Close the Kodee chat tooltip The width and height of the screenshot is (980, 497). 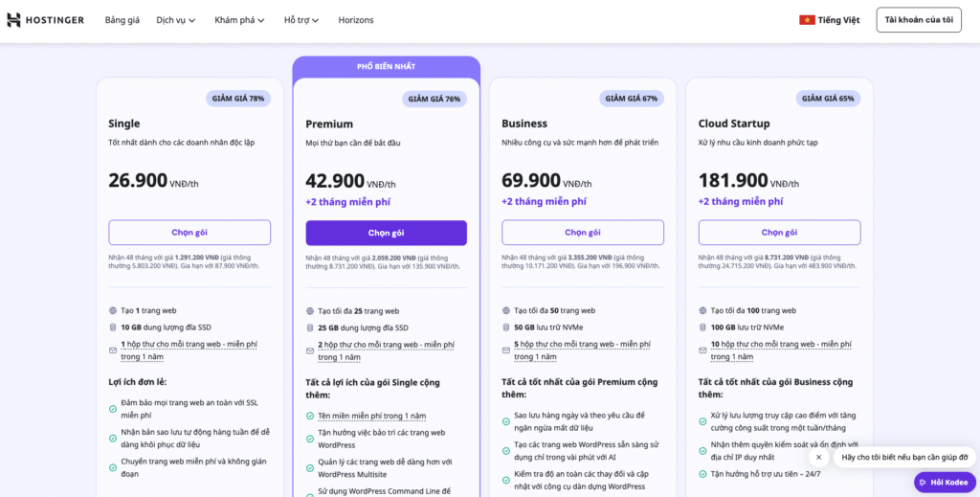coord(818,458)
